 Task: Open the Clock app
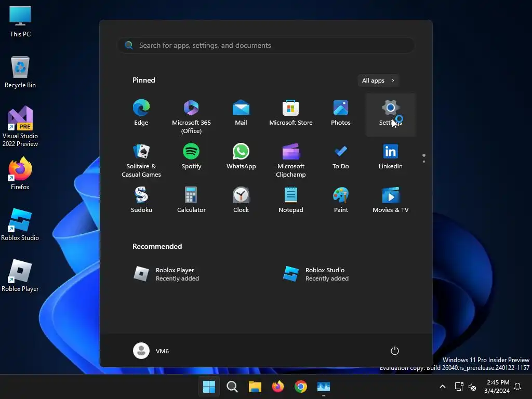(x=241, y=200)
